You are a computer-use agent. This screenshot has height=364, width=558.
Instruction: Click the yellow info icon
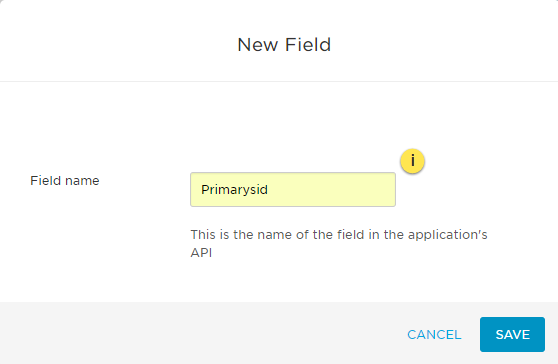[x=412, y=161]
